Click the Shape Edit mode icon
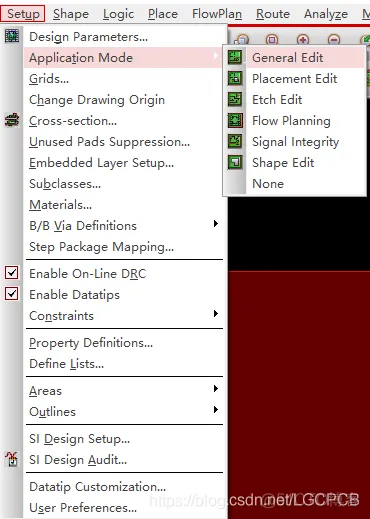The image size is (370, 519). 235,162
